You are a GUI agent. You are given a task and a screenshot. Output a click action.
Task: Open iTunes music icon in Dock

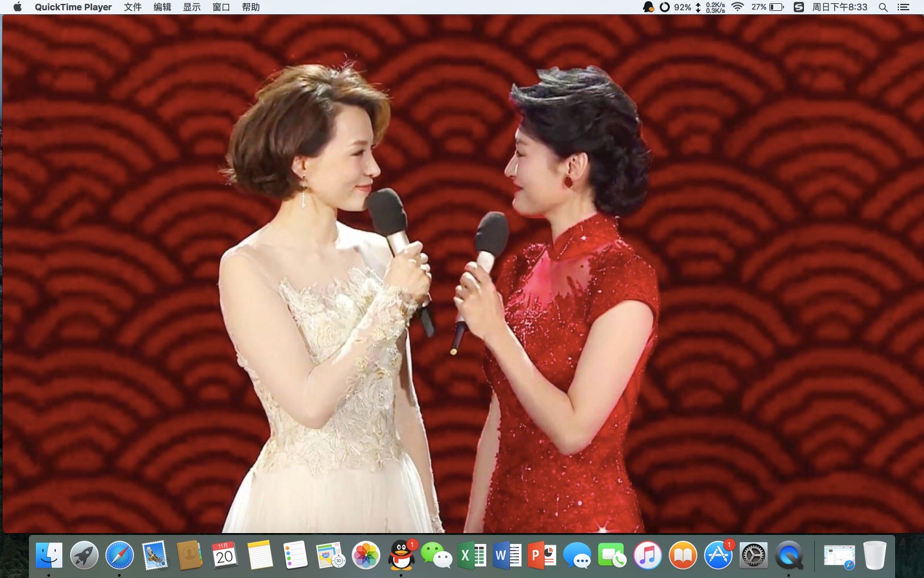pyautogui.click(x=647, y=555)
